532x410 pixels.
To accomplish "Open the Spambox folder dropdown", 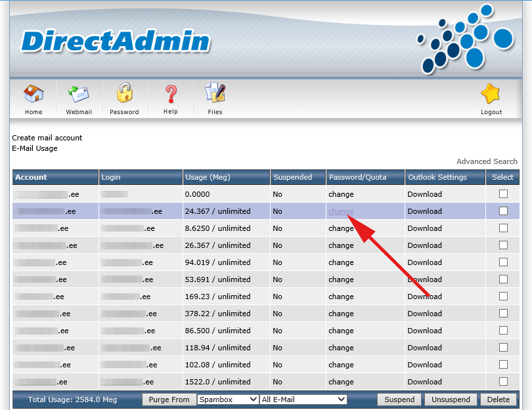I will point(228,400).
